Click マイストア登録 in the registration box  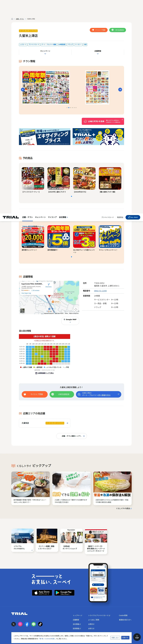pos(34,394)
